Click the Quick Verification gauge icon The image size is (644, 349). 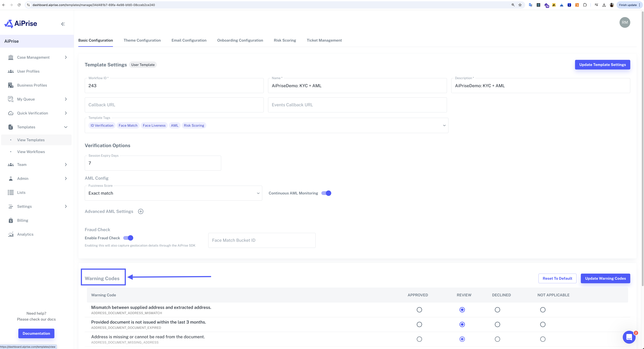click(x=11, y=113)
